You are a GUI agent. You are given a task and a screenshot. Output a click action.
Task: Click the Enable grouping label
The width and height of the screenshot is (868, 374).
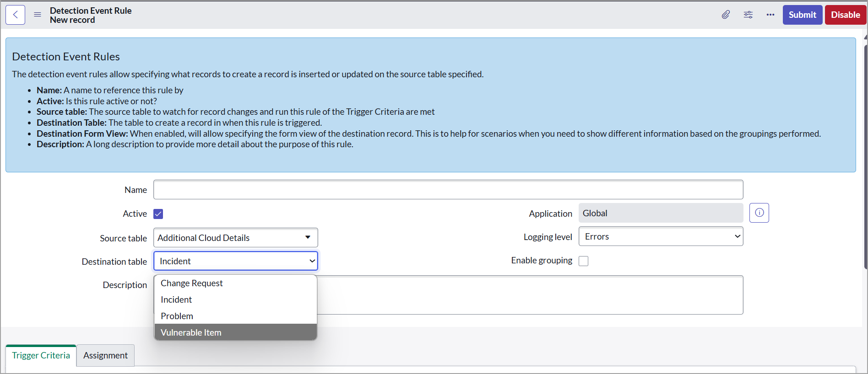(x=542, y=260)
